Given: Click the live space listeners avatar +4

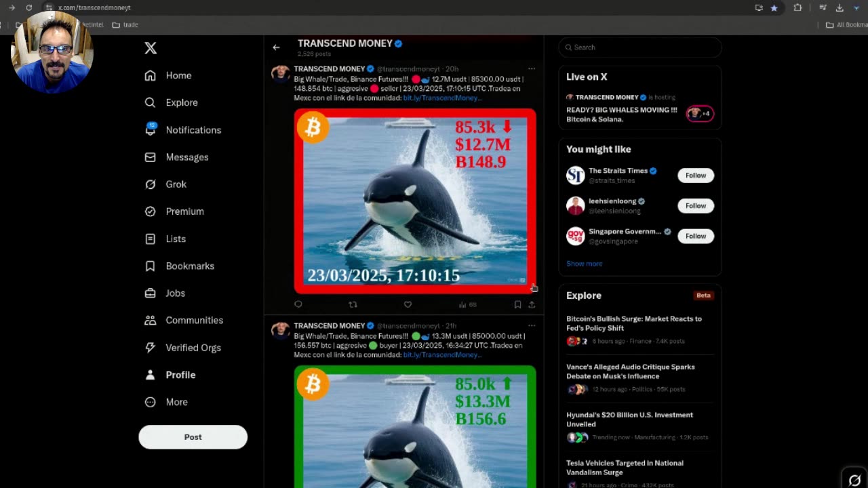Looking at the screenshot, I should pyautogui.click(x=700, y=113).
